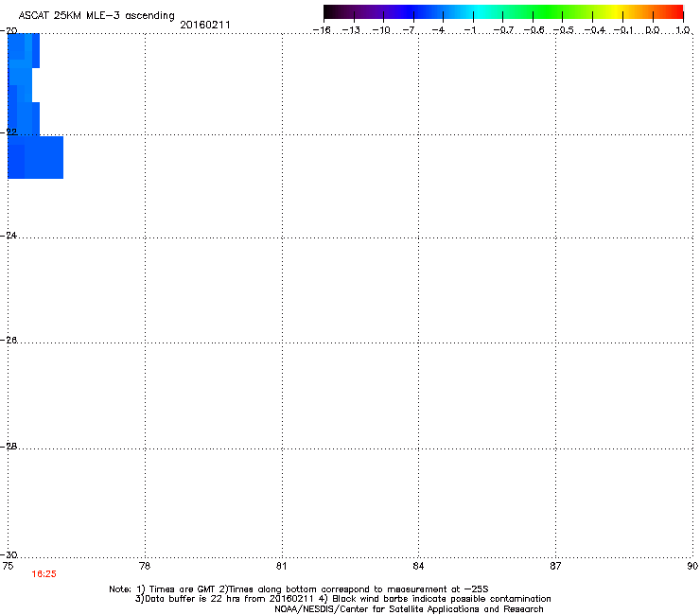
Task: Click the 75 longitude axis label
Action: click(x=8, y=567)
